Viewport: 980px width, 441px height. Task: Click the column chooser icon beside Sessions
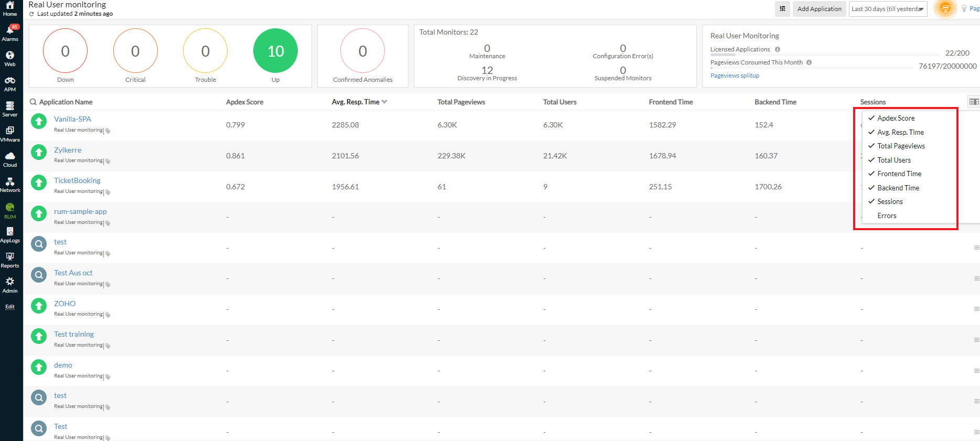[x=974, y=102]
